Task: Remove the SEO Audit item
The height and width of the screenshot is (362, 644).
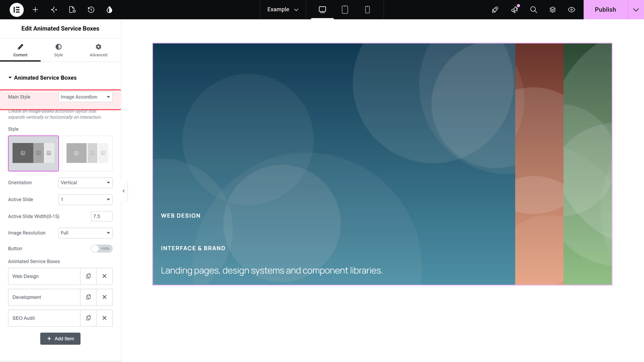Action: click(x=105, y=318)
